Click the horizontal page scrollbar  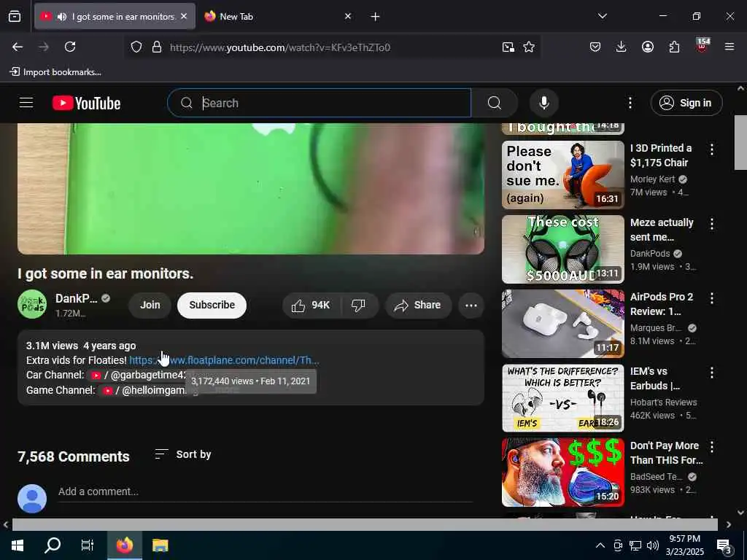point(365,524)
